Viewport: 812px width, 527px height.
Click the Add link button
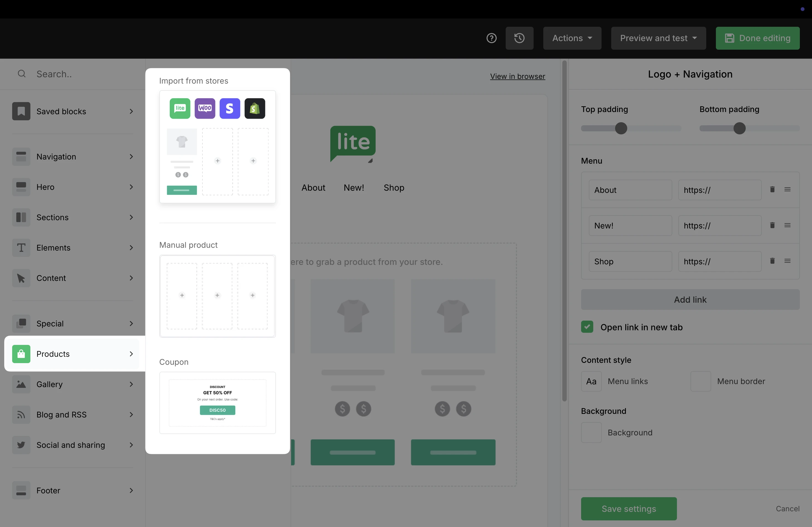point(690,300)
